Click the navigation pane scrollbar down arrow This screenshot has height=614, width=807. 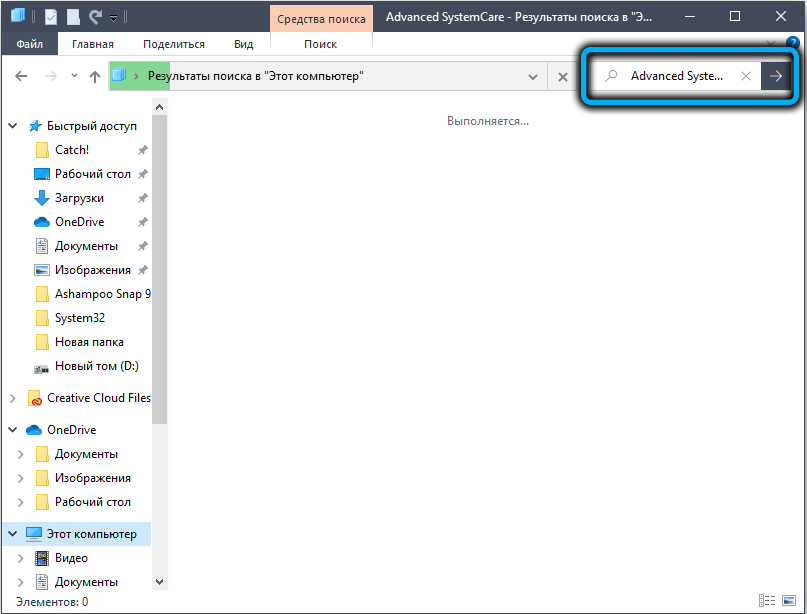coord(159,581)
